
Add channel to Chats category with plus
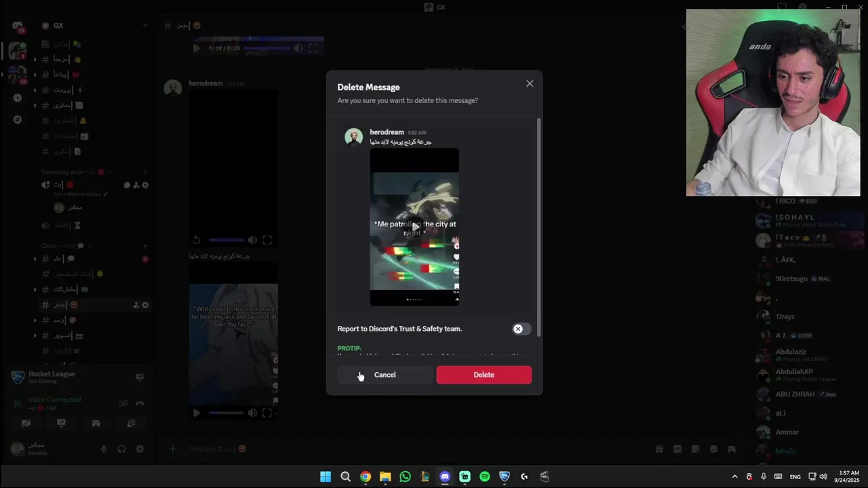point(144,246)
